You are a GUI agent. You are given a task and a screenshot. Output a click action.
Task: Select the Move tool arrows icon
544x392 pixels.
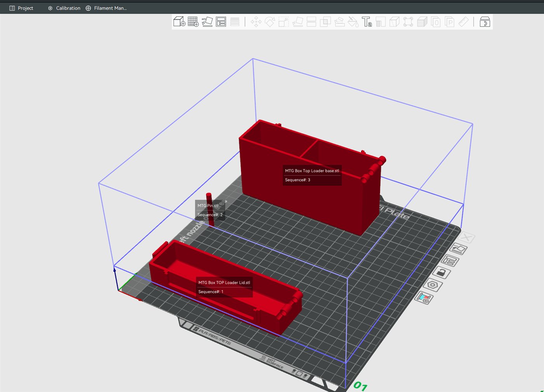(256, 22)
